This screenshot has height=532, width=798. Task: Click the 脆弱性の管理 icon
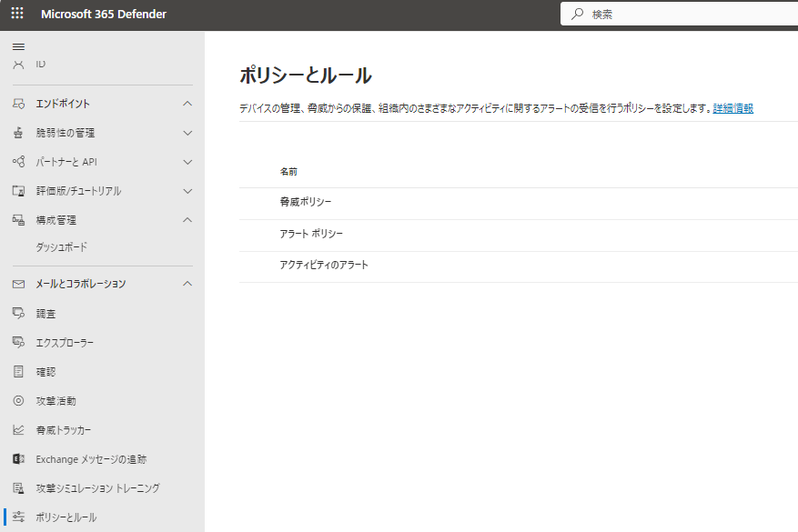(x=18, y=133)
